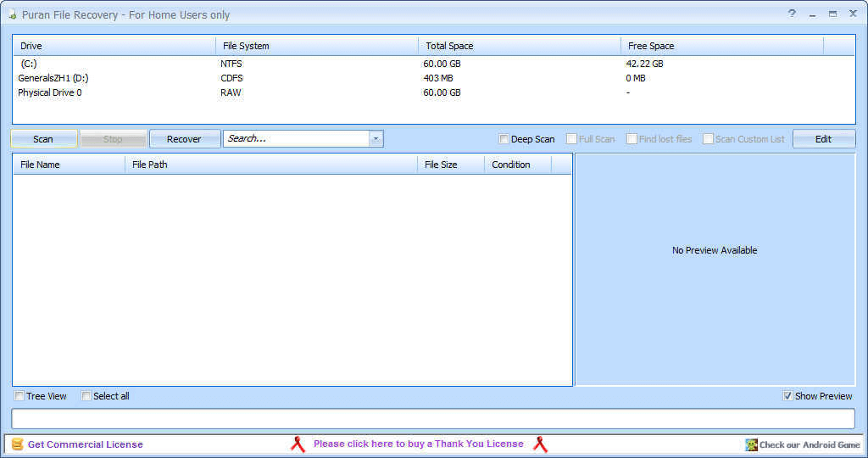Click the left red ribbon icon
The height and width of the screenshot is (458, 868).
pos(298,444)
